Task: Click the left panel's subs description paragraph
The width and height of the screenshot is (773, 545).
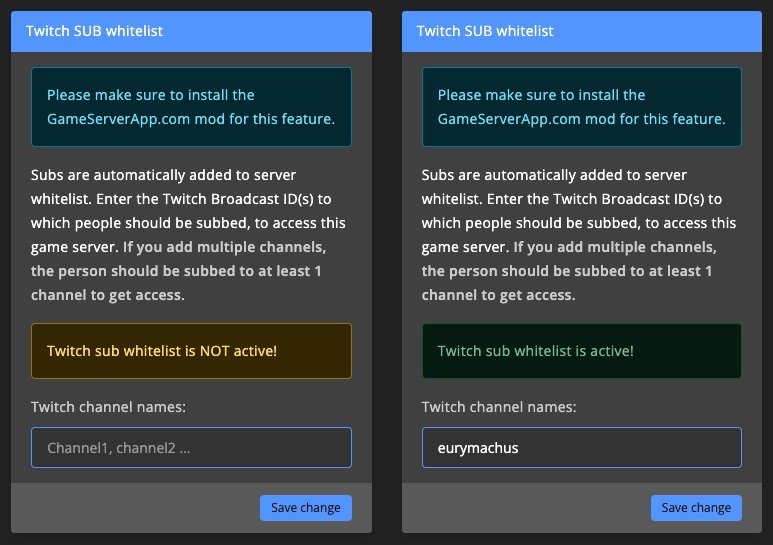Action: pos(188,235)
